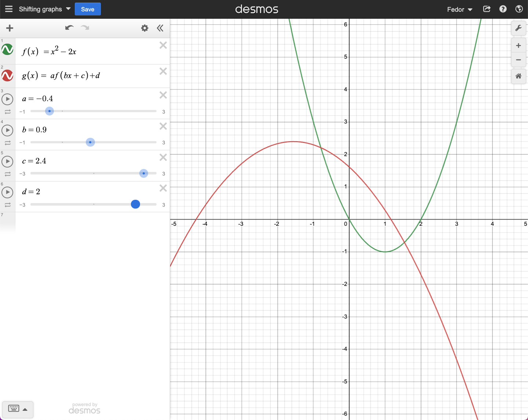This screenshot has width=528, height=420.
Task: Hide the red g(x) graph
Action: pyautogui.click(x=7, y=75)
